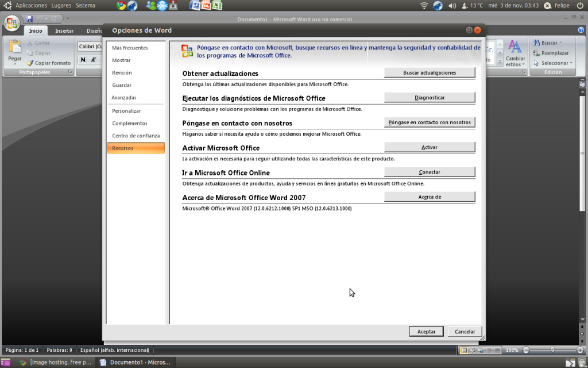This screenshot has width=588, height=368.
Task: Click the Cambiar estilos icon
Action: pos(515,48)
